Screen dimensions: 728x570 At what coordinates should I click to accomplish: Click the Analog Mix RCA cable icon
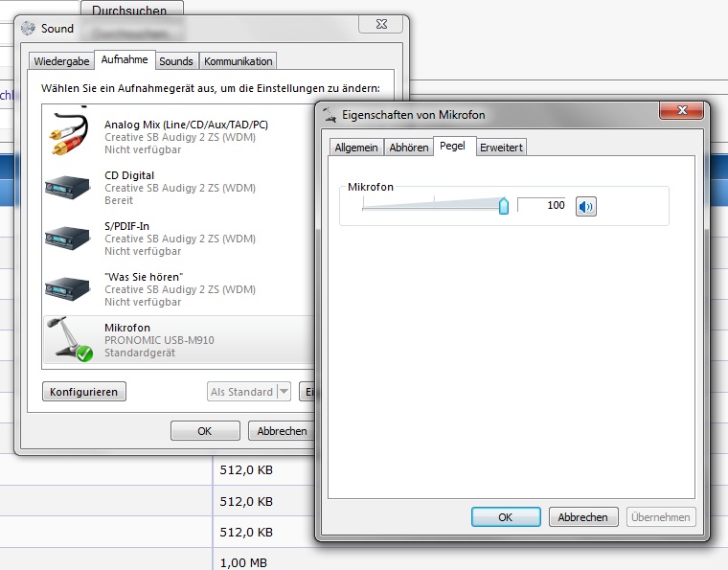(x=69, y=133)
